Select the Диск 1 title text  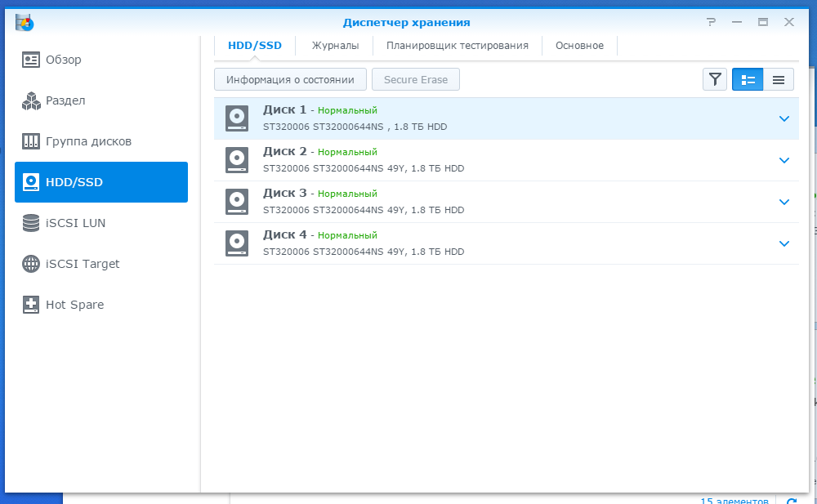[284, 110]
